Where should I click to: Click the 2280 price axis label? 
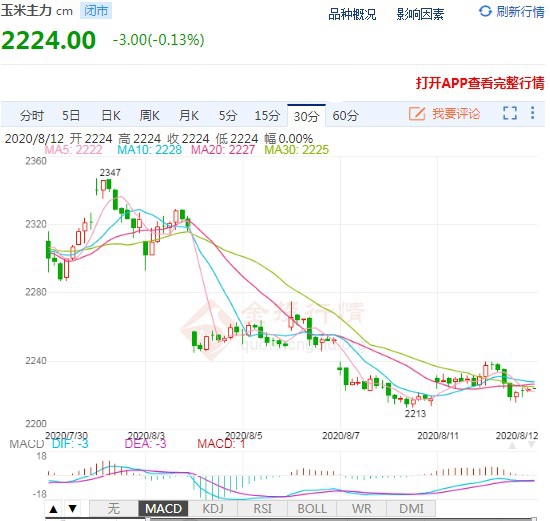tap(36, 292)
